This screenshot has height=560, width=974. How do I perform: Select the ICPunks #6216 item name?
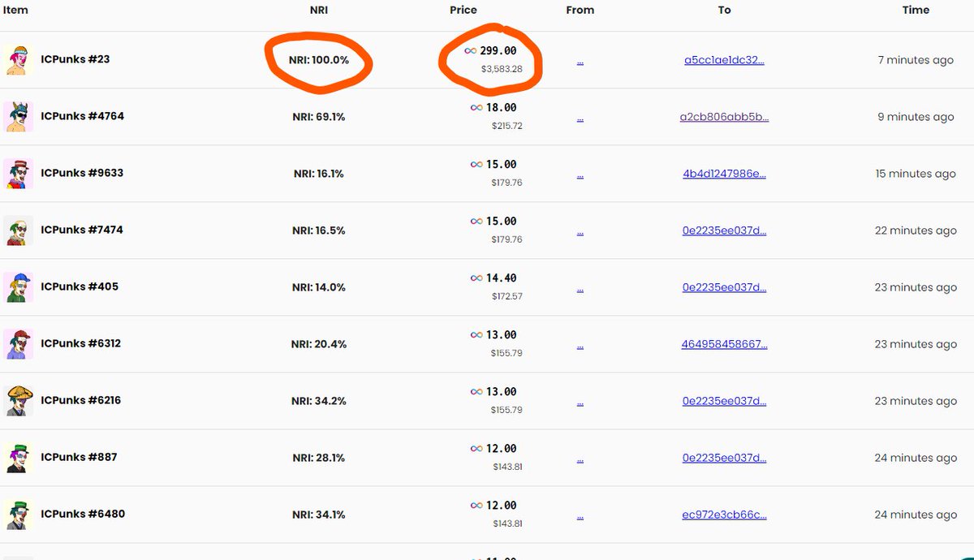pyautogui.click(x=81, y=400)
